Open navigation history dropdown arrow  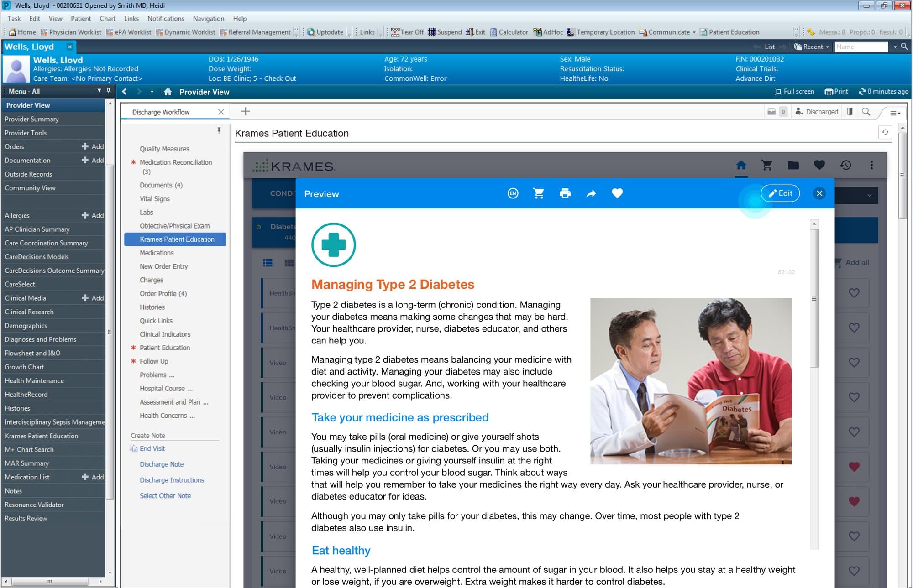click(152, 92)
